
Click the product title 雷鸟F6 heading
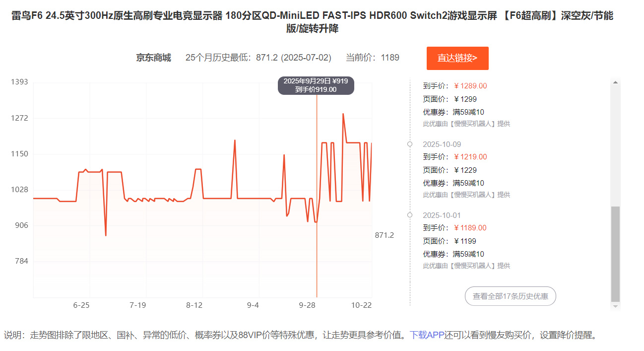click(x=312, y=22)
